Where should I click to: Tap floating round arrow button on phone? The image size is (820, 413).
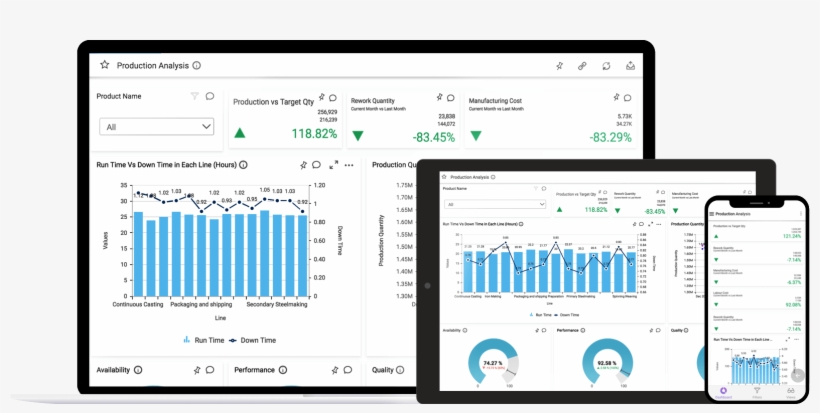click(x=798, y=375)
